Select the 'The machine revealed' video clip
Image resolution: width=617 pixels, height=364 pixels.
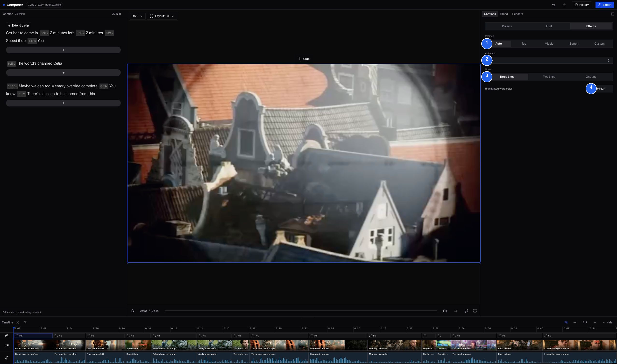point(69,345)
